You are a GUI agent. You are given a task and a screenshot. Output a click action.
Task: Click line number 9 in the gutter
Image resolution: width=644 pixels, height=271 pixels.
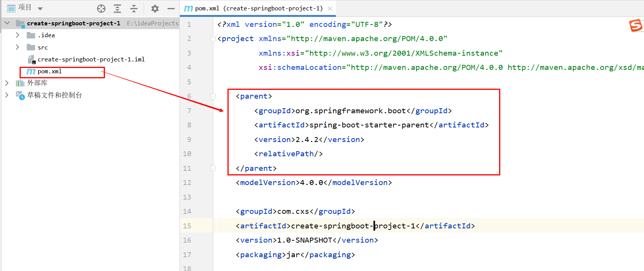click(x=189, y=140)
